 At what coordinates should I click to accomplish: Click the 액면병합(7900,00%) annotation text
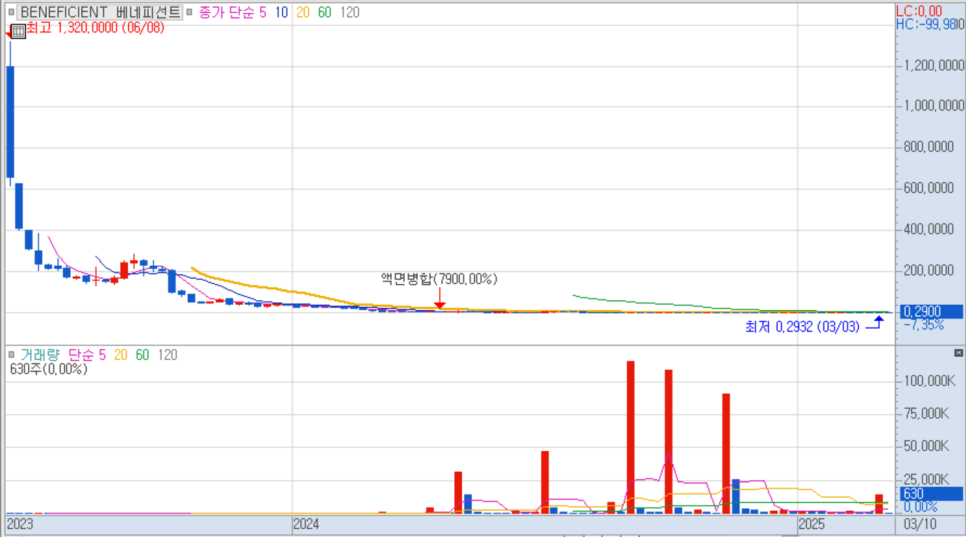tap(439, 279)
